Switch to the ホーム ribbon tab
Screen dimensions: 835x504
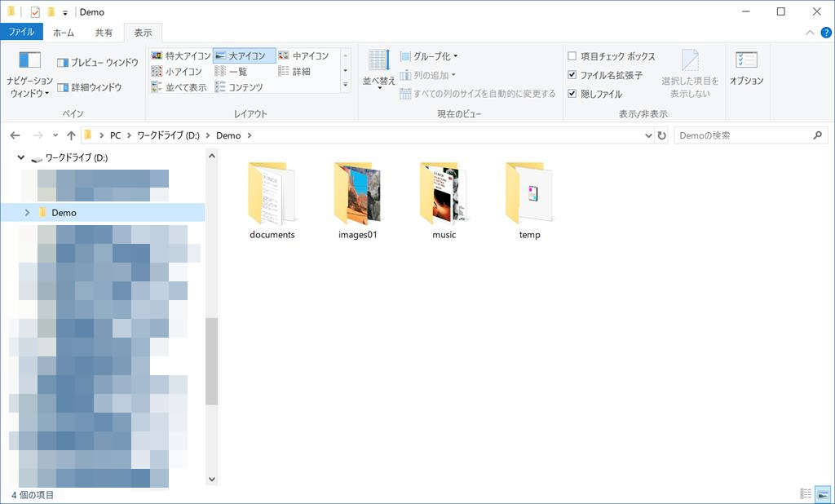tap(64, 33)
